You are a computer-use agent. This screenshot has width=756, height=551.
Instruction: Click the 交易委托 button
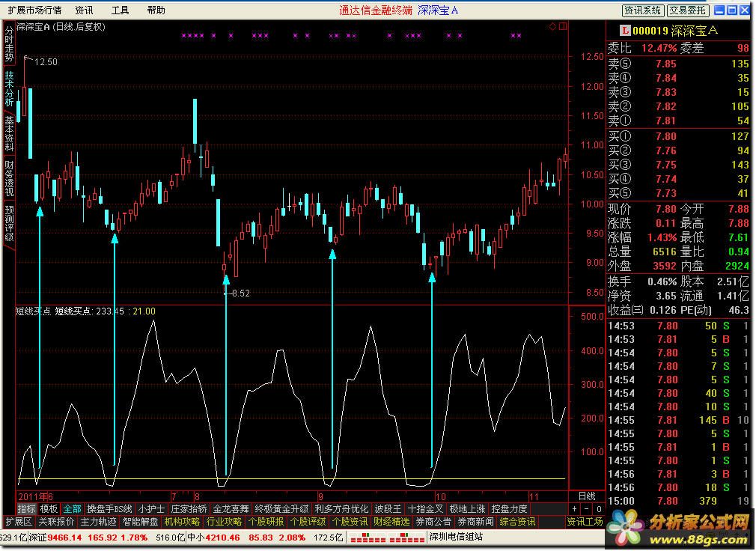tap(688, 10)
